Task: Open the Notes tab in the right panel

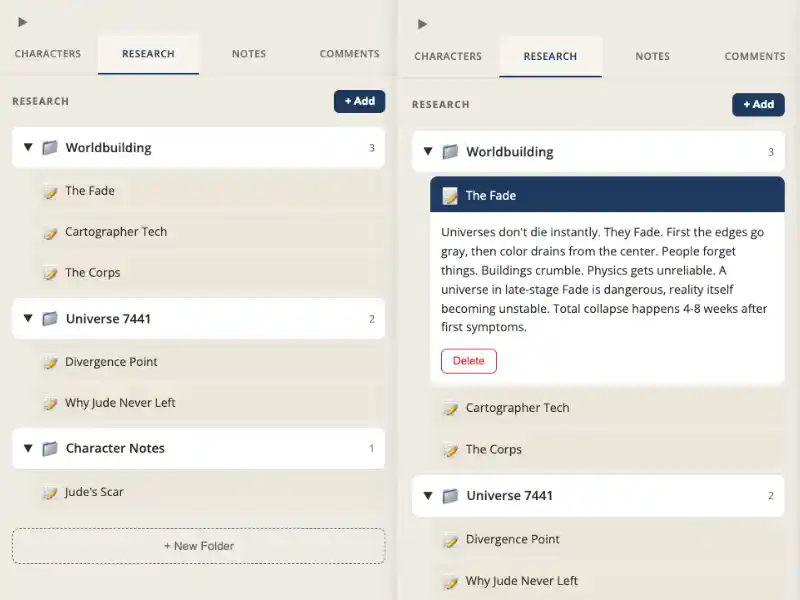Action: pyautogui.click(x=652, y=56)
